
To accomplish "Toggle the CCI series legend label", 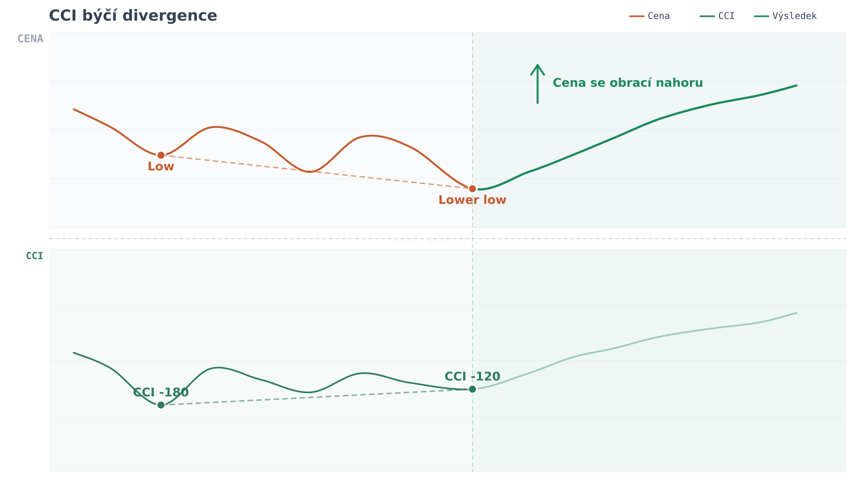I will [726, 16].
